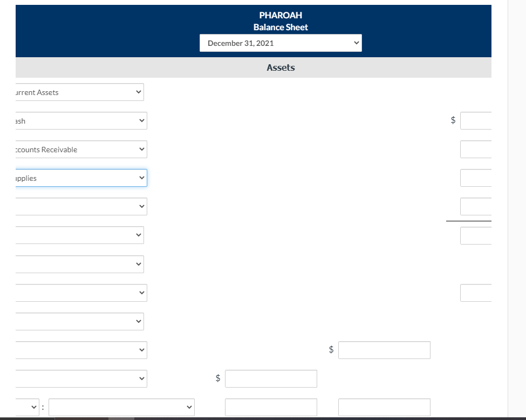
Task: Open the Supplies account dropdown
Action: [81, 178]
